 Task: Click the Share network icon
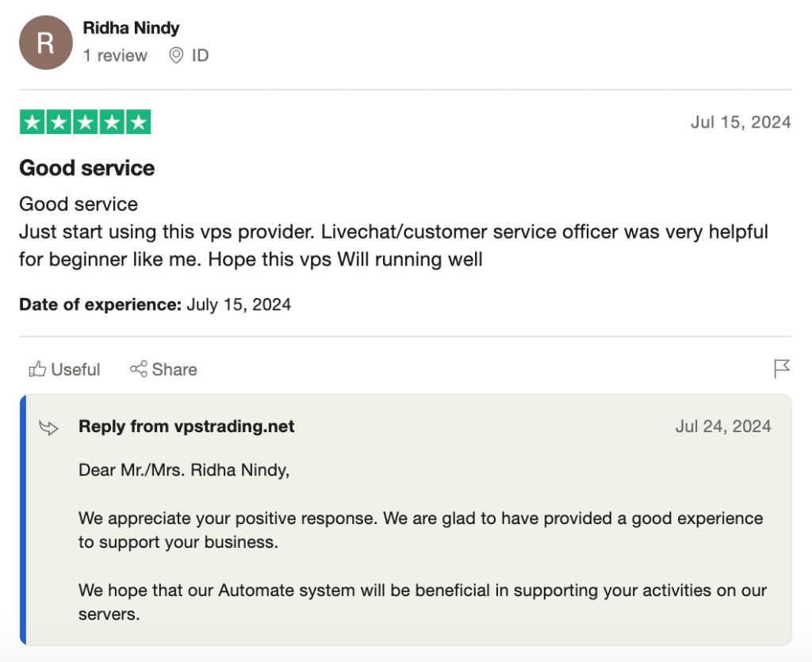click(138, 369)
